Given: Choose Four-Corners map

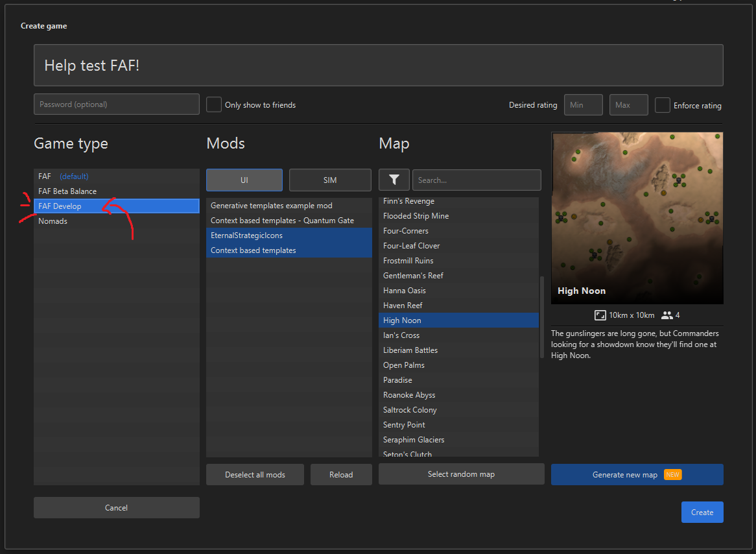Looking at the screenshot, I should pyautogui.click(x=458, y=231).
